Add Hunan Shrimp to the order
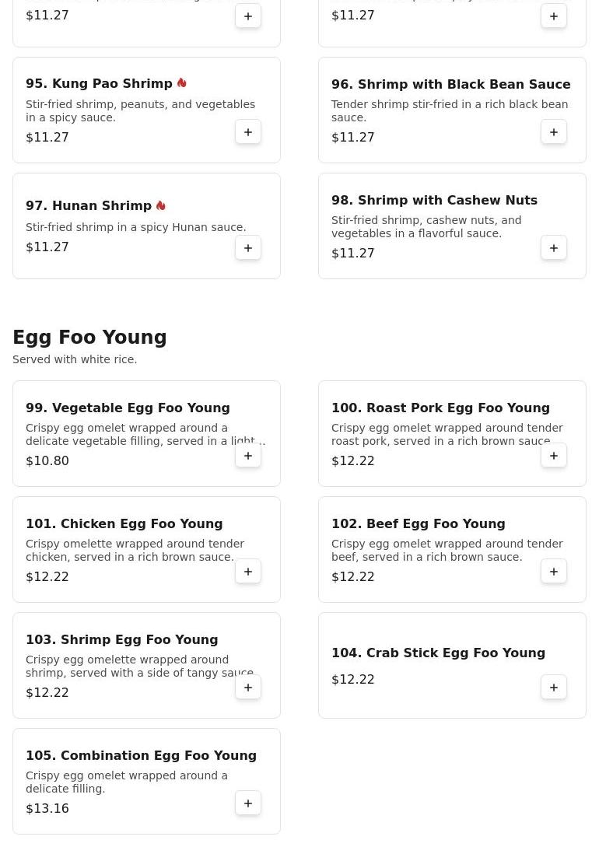The height and width of the screenshot is (868, 599). [x=248, y=248]
